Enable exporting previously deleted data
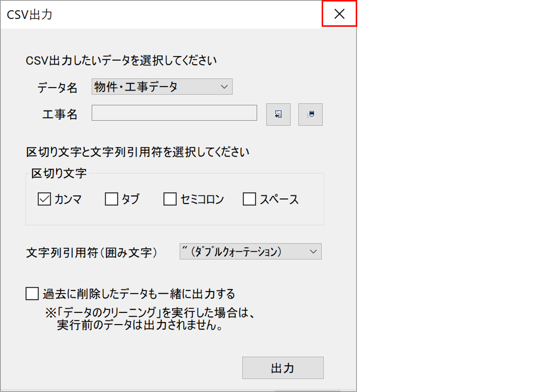 click(32, 294)
